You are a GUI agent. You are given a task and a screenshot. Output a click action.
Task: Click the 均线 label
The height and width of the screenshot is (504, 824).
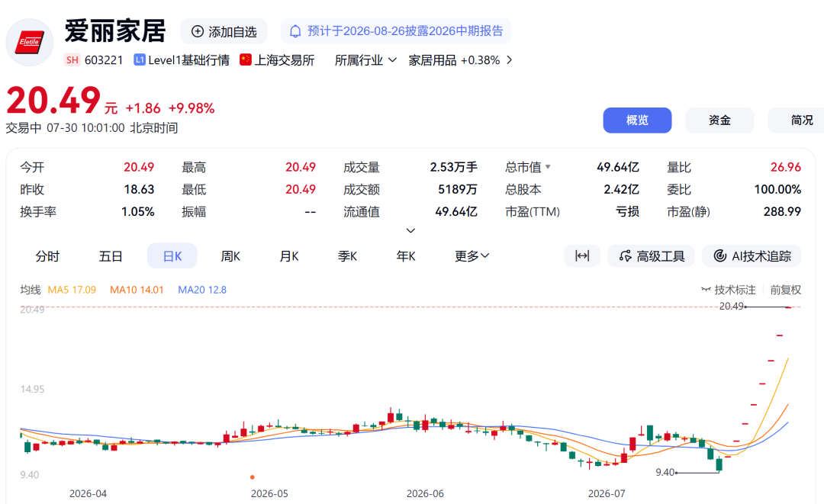(x=31, y=290)
